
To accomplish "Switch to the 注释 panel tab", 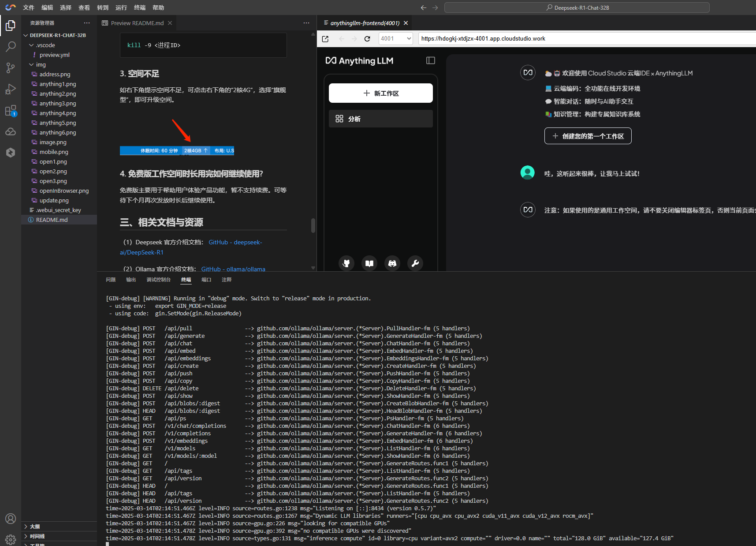I will pos(227,280).
